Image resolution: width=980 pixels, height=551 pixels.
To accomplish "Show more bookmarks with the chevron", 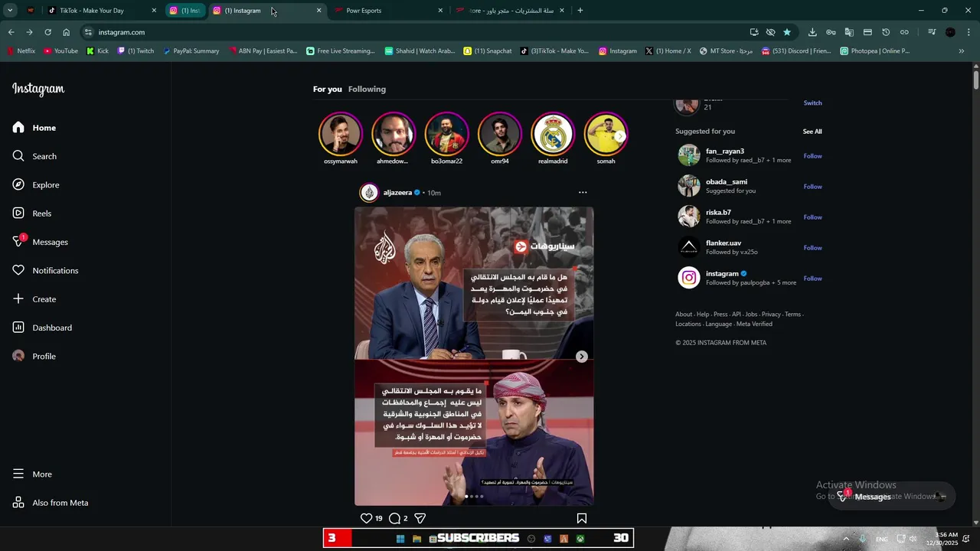I will 962,51.
